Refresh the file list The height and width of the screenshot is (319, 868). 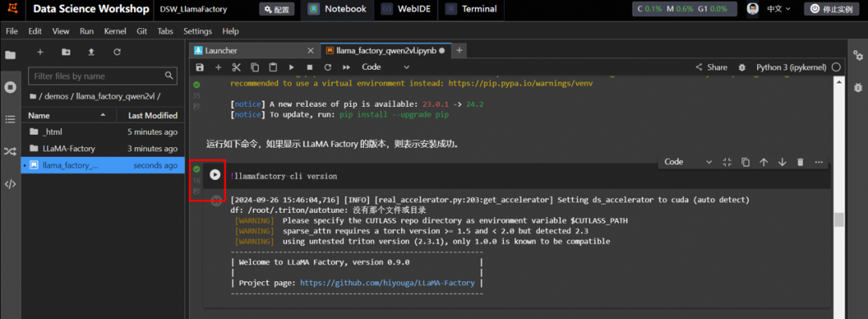pos(117,51)
